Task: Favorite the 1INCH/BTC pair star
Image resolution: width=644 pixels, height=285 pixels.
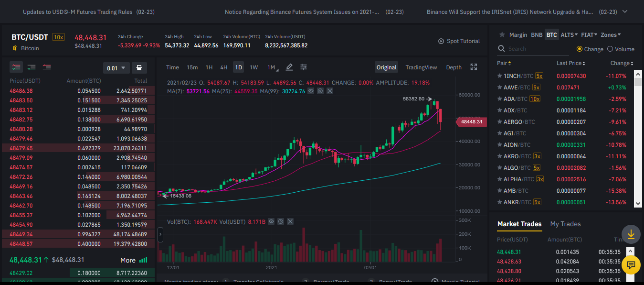Action: 499,76
